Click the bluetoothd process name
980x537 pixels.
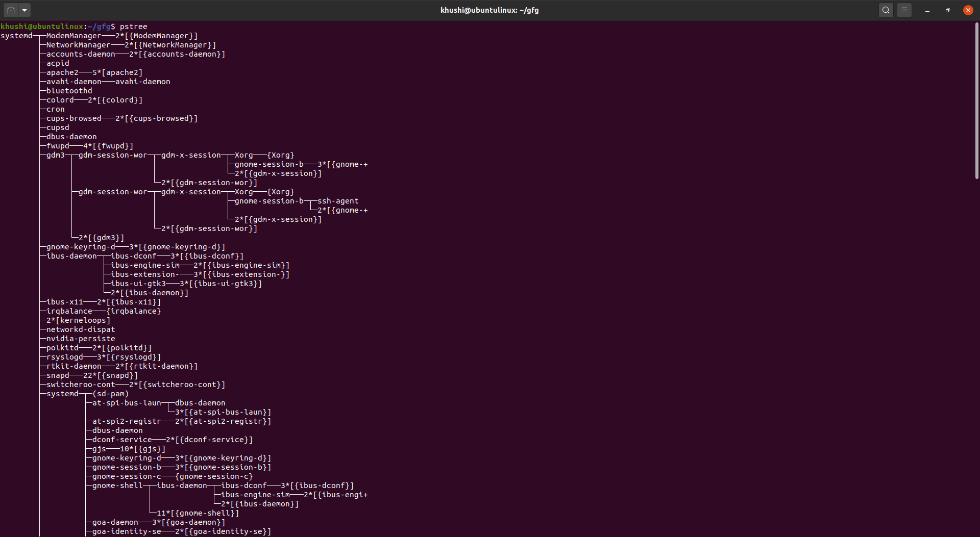click(69, 90)
